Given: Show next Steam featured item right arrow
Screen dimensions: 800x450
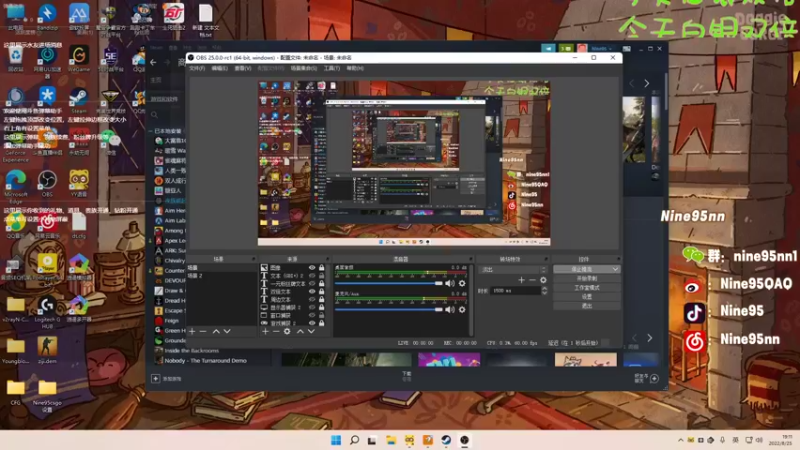Looking at the screenshot, I should (646, 83).
